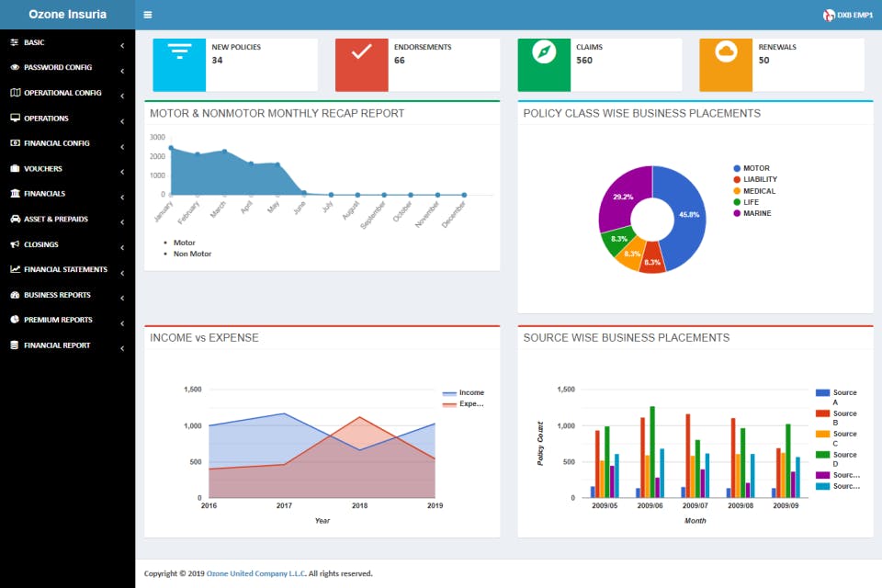Click the Ozone Insuria brand title
882x588 pixels.
tap(67, 15)
